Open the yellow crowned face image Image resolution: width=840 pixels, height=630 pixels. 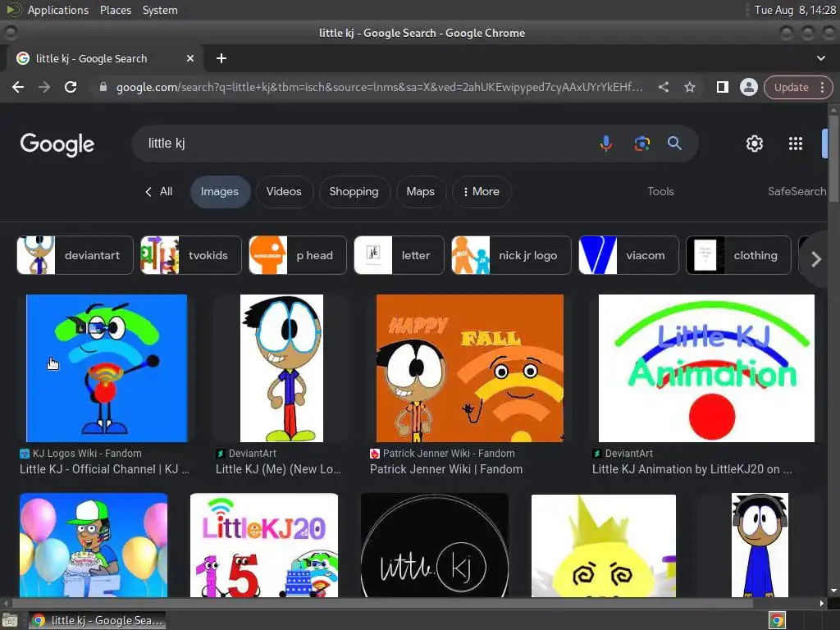pos(604,545)
